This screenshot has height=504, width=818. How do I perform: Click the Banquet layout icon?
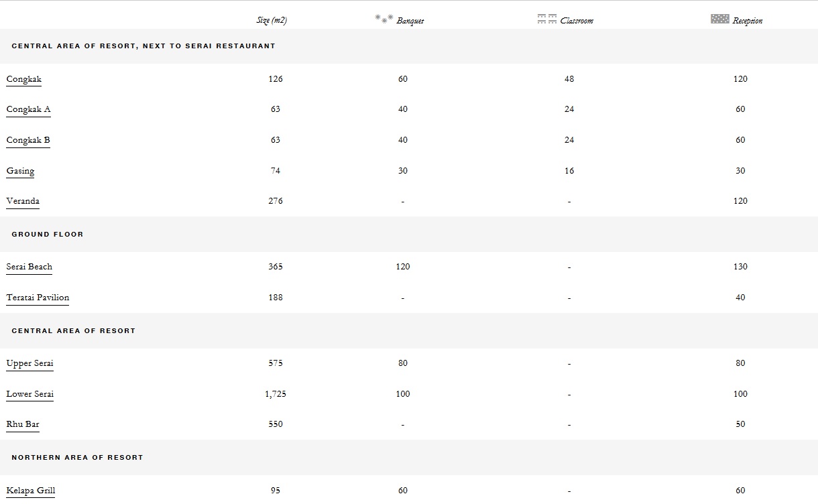click(x=384, y=19)
